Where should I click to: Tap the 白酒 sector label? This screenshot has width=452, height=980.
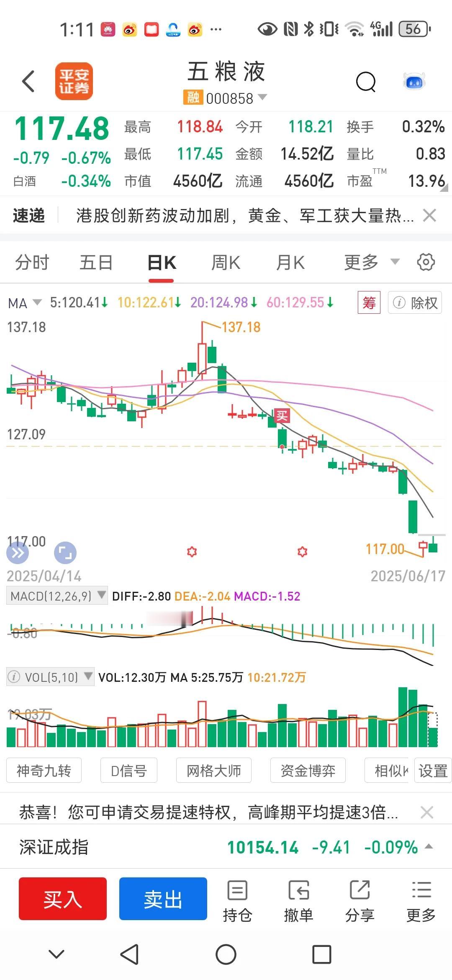coord(24,181)
